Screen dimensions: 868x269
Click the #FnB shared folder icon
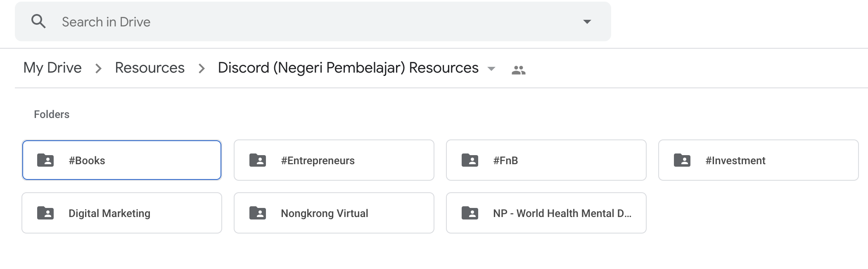(x=470, y=160)
